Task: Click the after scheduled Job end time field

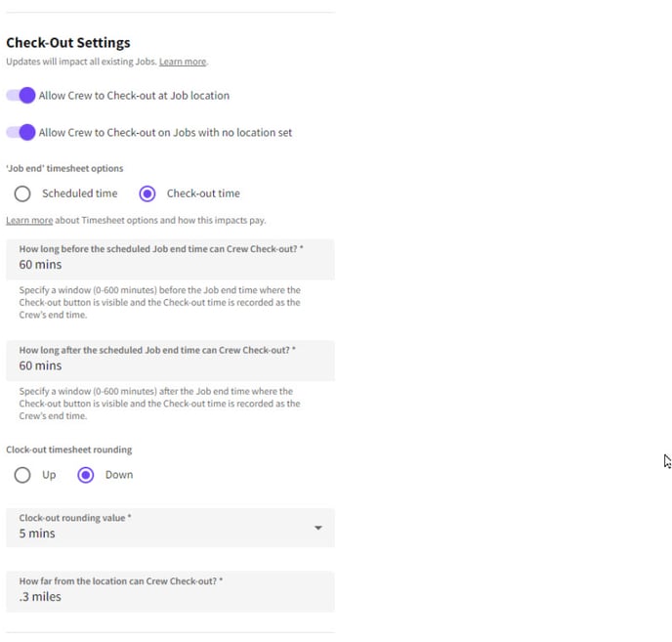Action: tap(170, 361)
